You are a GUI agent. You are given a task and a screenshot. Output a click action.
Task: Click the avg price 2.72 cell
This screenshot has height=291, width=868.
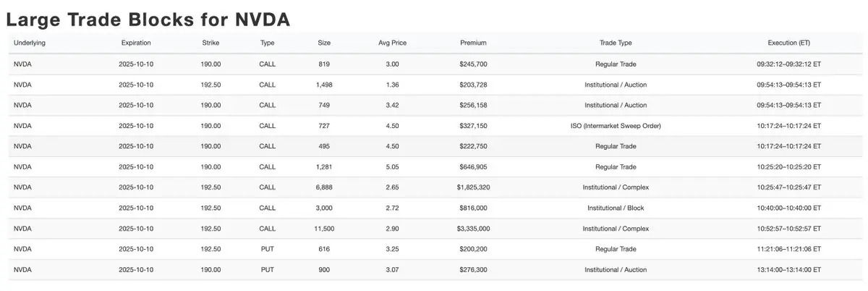[x=393, y=208]
